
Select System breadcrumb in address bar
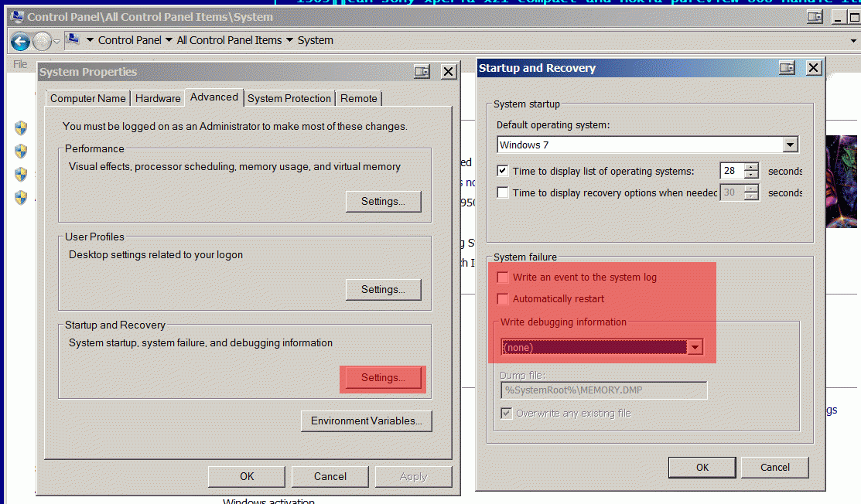[315, 40]
